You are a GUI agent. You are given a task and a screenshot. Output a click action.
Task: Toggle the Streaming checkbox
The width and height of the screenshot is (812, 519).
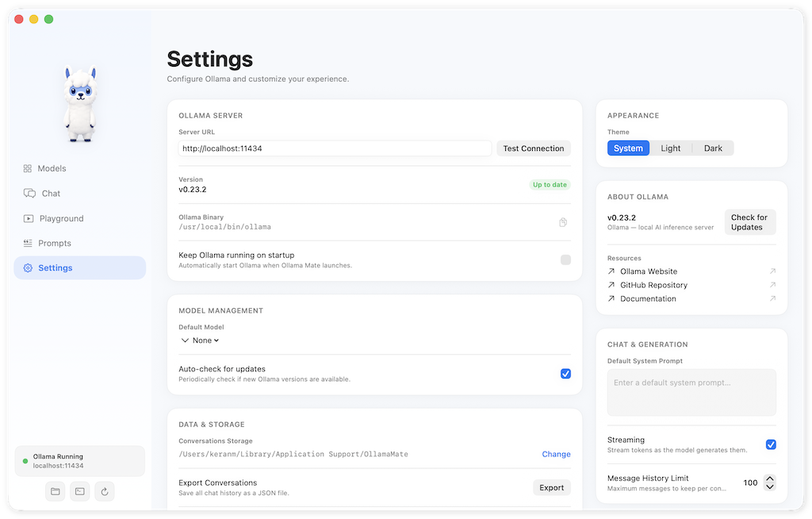point(771,444)
